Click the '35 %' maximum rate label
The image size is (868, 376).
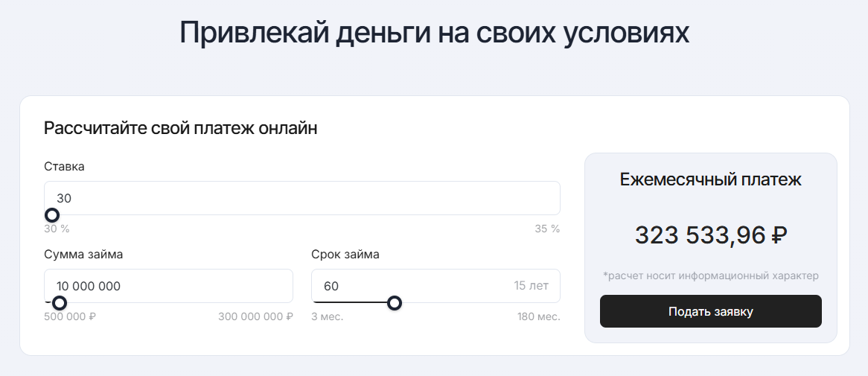click(x=547, y=229)
